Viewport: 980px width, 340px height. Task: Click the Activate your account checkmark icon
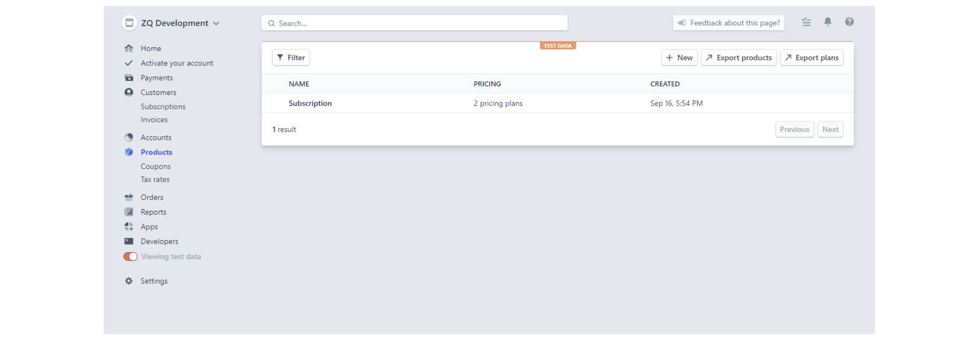[x=129, y=63]
